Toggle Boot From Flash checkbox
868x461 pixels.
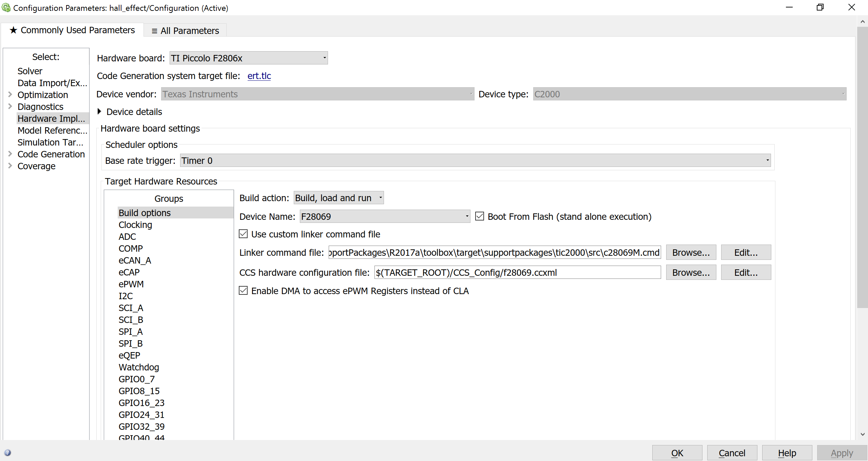pos(480,216)
